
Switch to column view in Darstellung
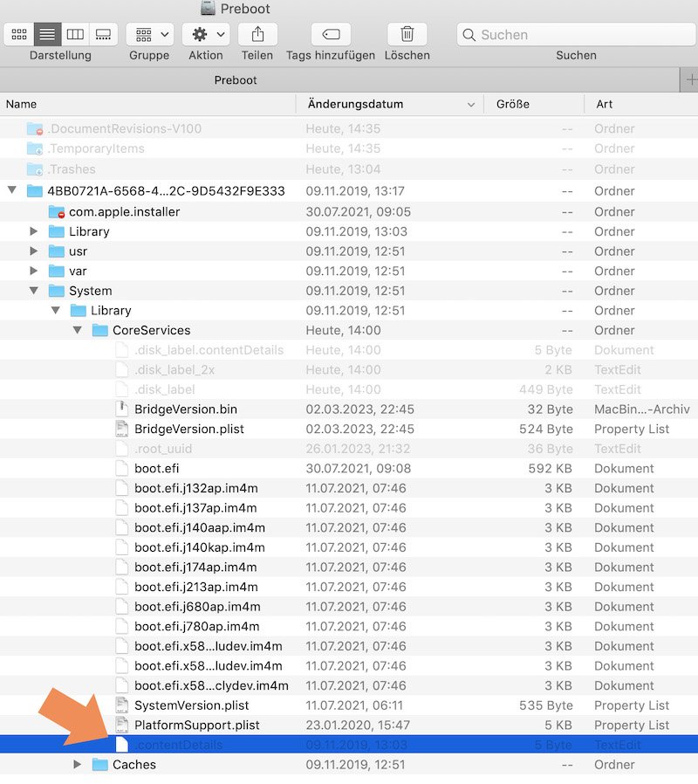75,35
